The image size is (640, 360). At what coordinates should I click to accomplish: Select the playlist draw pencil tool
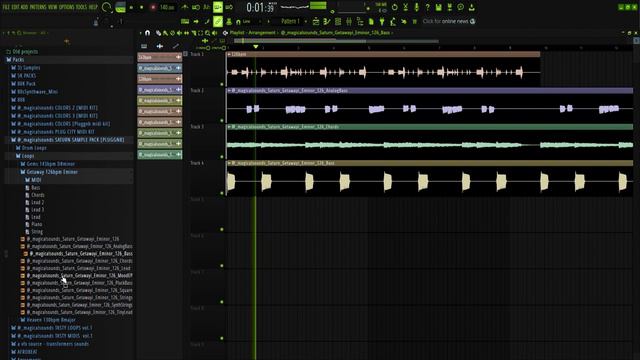[x=158, y=33]
